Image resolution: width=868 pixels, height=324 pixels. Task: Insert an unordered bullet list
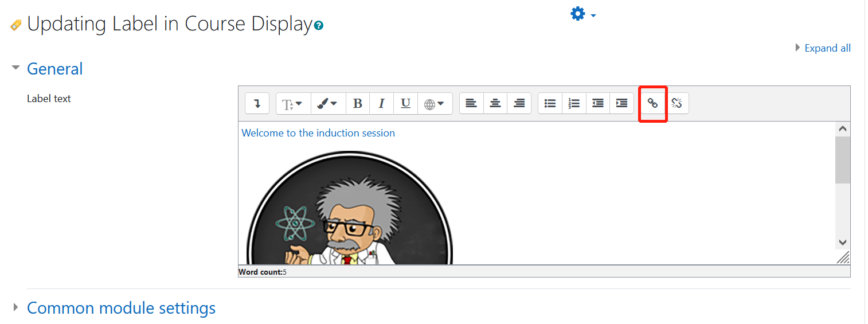pyautogui.click(x=550, y=104)
